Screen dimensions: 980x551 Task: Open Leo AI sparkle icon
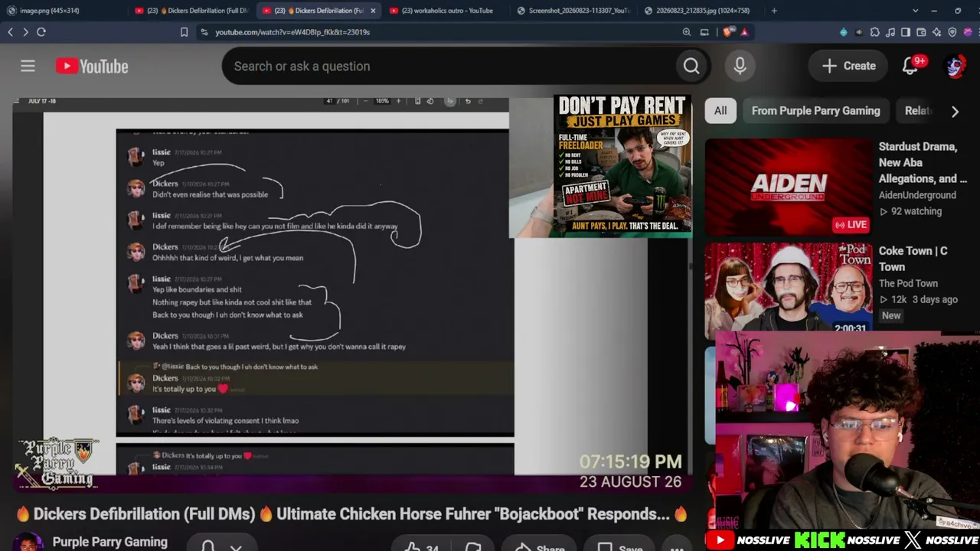click(x=936, y=32)
